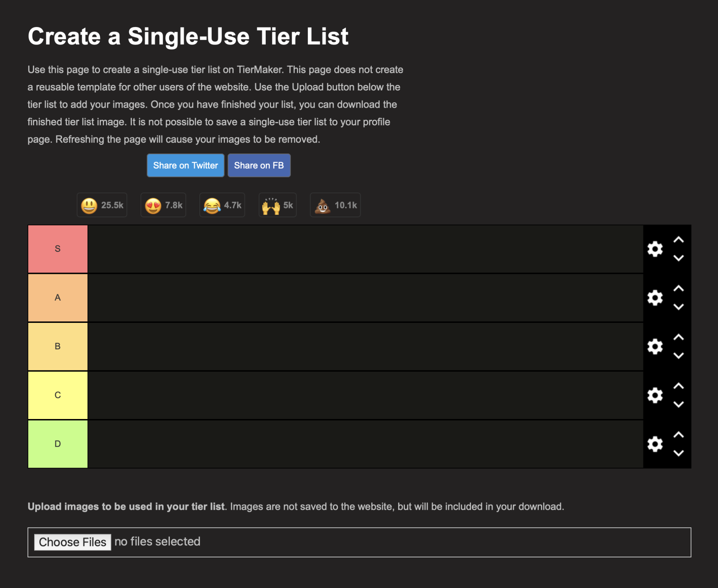Click the settings gear icon for B tier
718x588 pixels.
[655, 345]
